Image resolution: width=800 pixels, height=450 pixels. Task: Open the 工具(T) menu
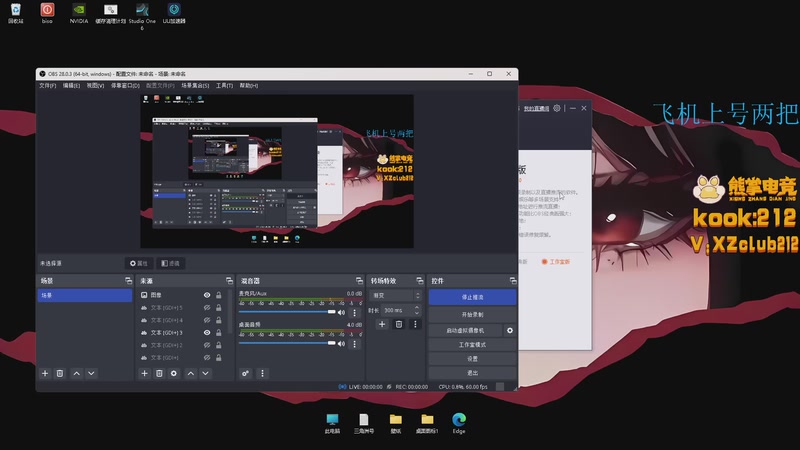224,86
